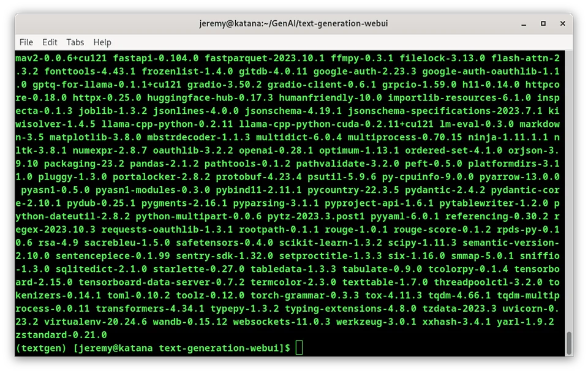This screenshot has height=373, width=588.
Task: Click the text pathvalidate-3.2.0
Action: (x=348, y=164)
